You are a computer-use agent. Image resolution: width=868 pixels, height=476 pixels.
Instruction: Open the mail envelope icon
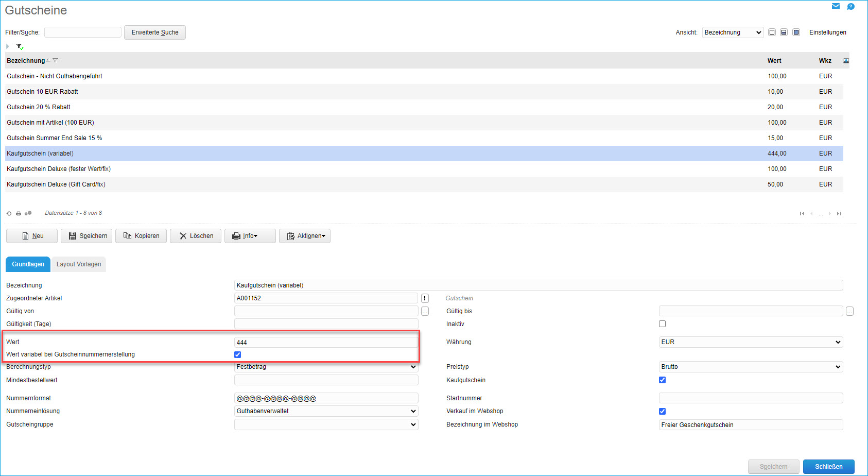pos(836,6)
